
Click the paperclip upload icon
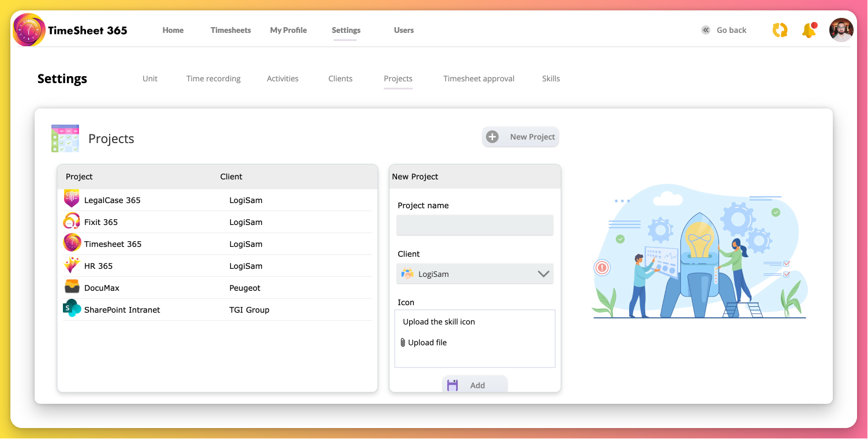(x=403, y=343)
